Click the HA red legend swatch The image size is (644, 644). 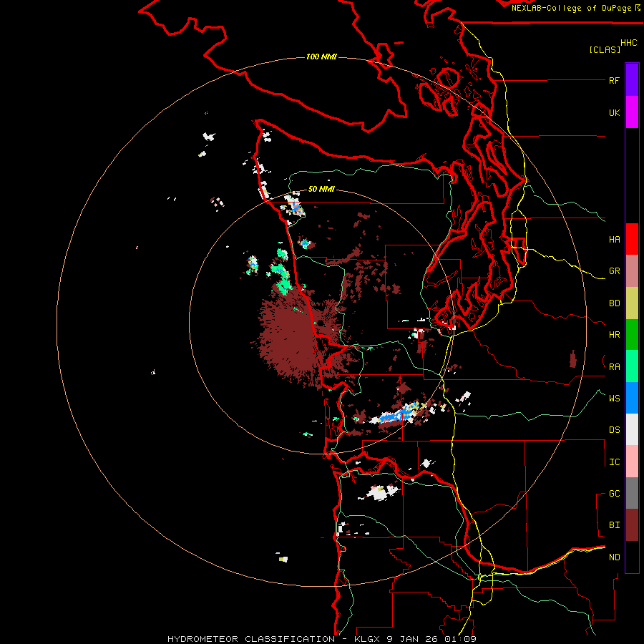tap(632, 239)
